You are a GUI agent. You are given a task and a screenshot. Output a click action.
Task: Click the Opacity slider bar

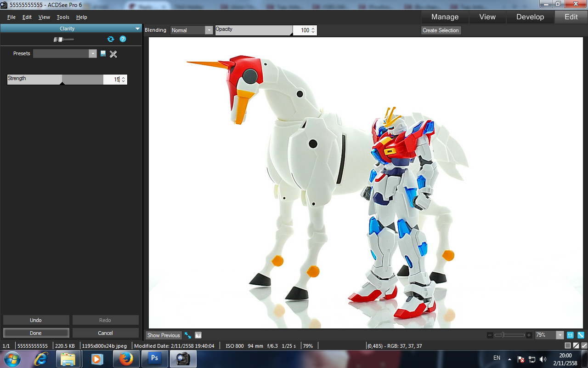coord(254,30)
